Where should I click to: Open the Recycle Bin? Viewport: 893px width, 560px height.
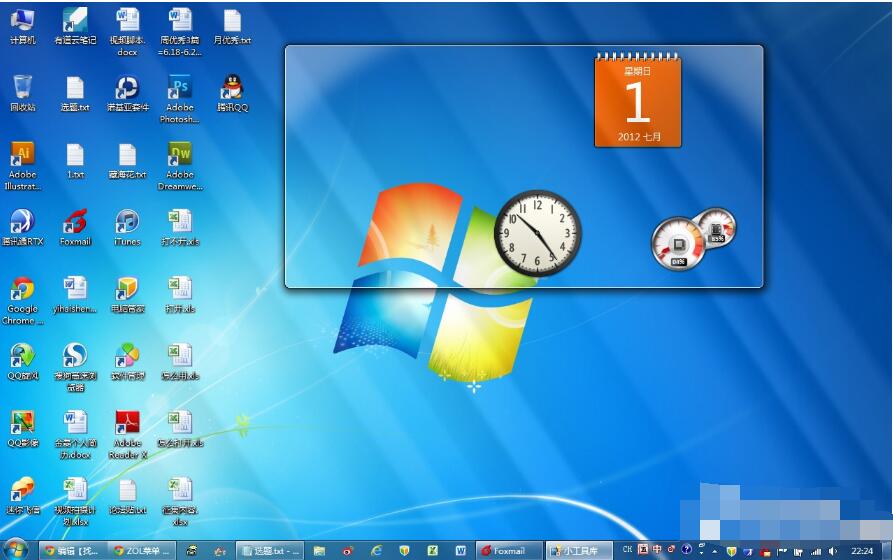point(22,88)
